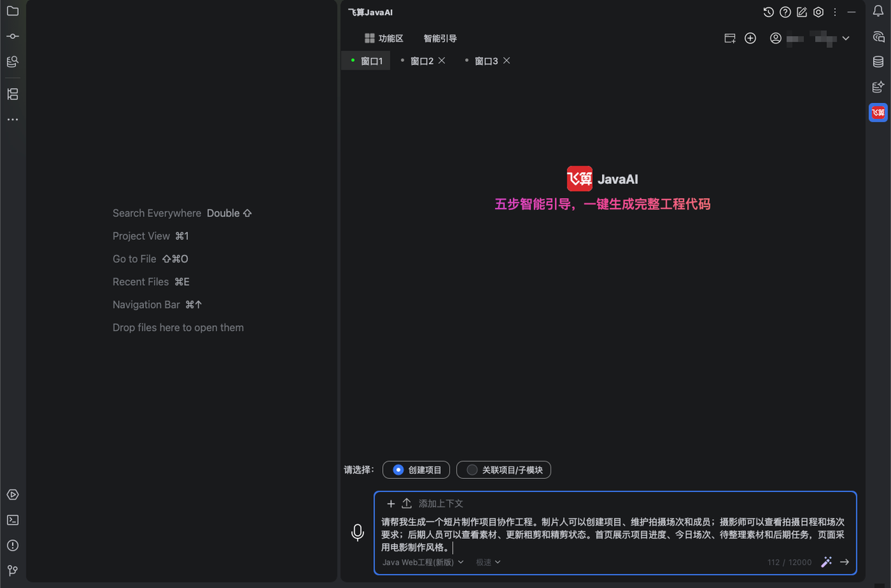Show more tool windows via ellipsis icon
Screen dimensions: 891x588
point(13,120)
